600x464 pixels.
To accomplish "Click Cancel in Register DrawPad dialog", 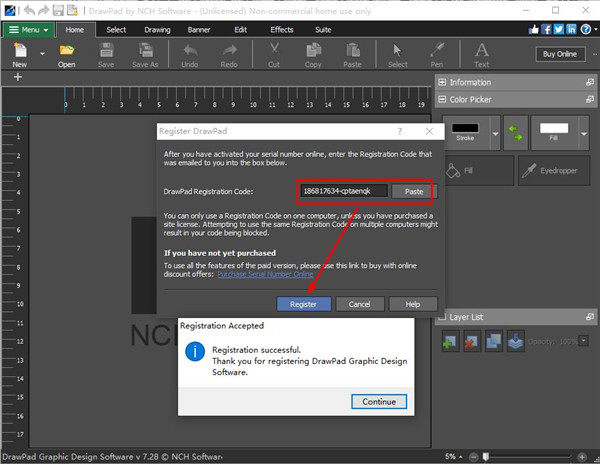I will [359, 304].
